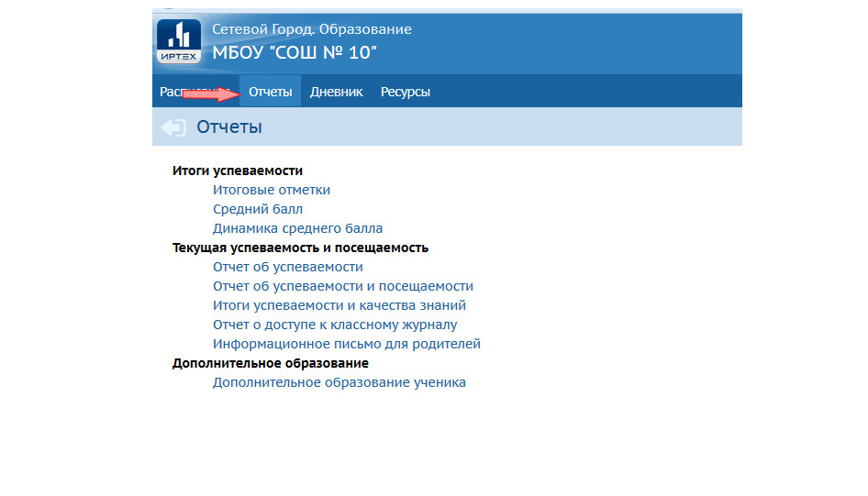Click Отчет о доступе к классному журналу
Viewport: 868px width, 496px height.
tap(334, 325)
